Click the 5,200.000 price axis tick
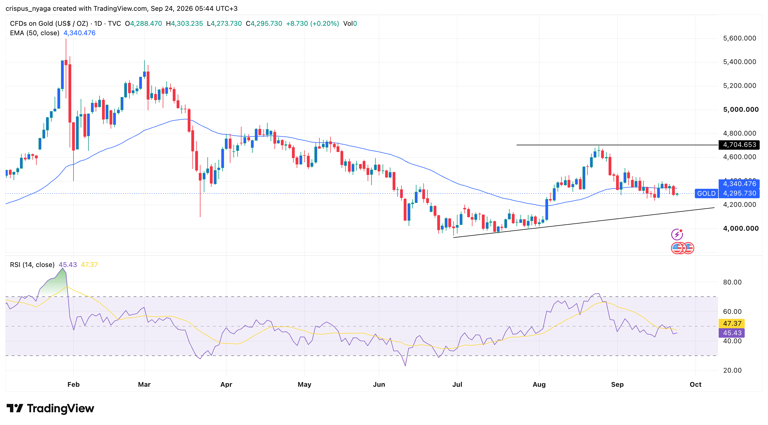This screenshot has width=768, height=425. click(741, 86)
